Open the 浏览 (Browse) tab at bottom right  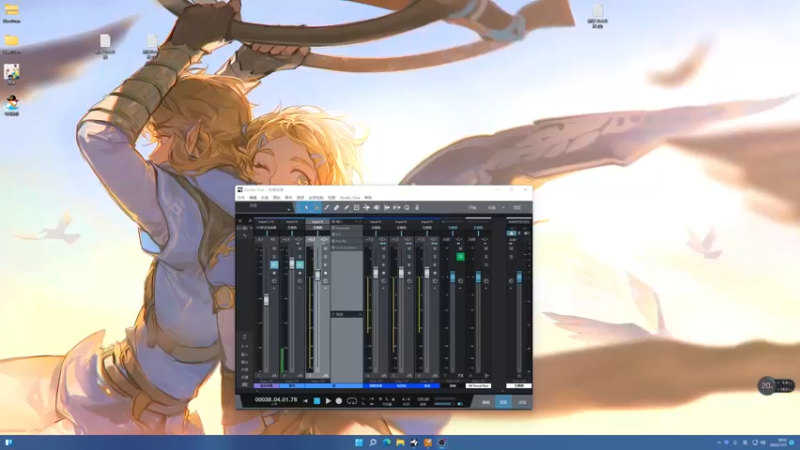point(522,403)
